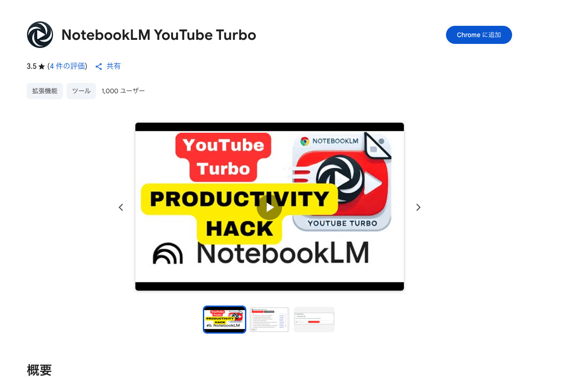This screenshot has height=392, width=561.
Task: Click the NotebookLM arch logo in the video preview
Action: click(168, 253)
